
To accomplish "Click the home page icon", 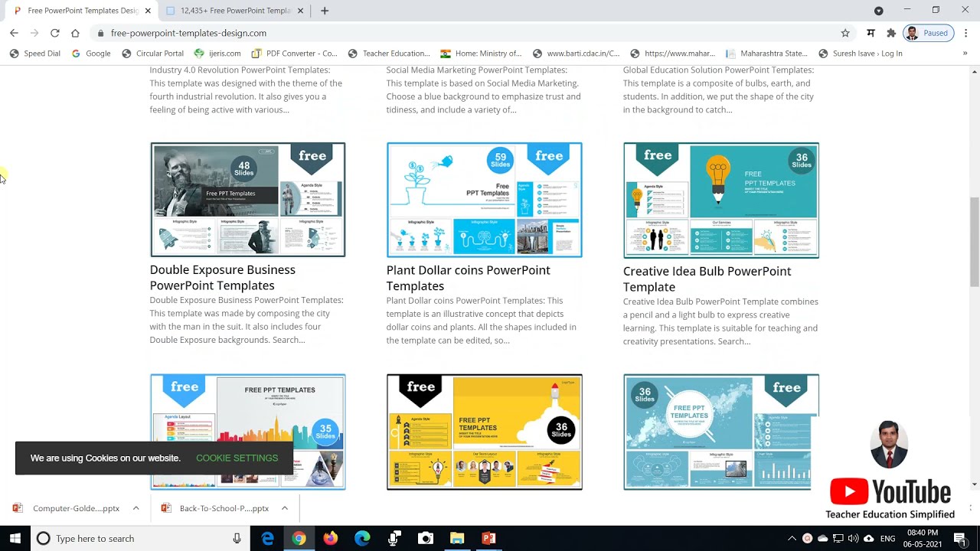I will coord(75,33).
